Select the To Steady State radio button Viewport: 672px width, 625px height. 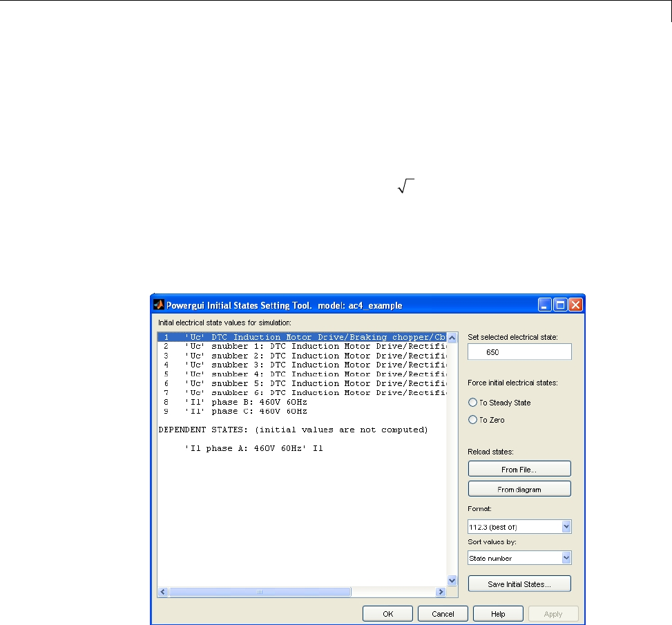tap(472, 403)
